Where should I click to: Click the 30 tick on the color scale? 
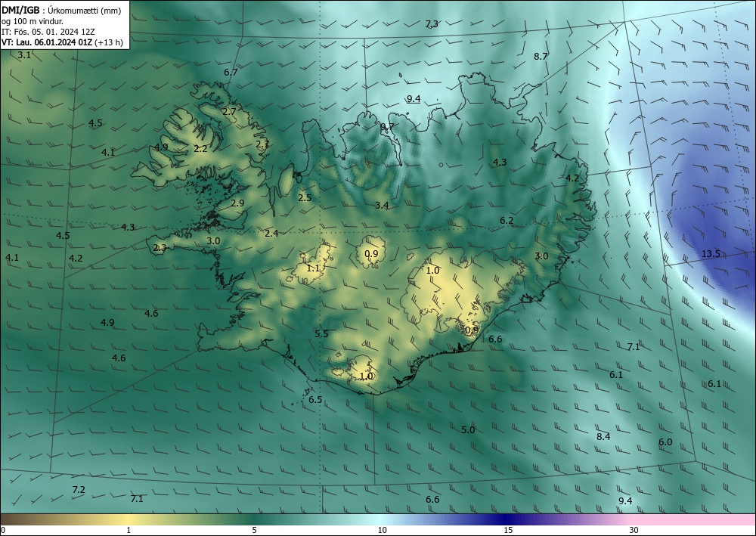pos(634,531)
